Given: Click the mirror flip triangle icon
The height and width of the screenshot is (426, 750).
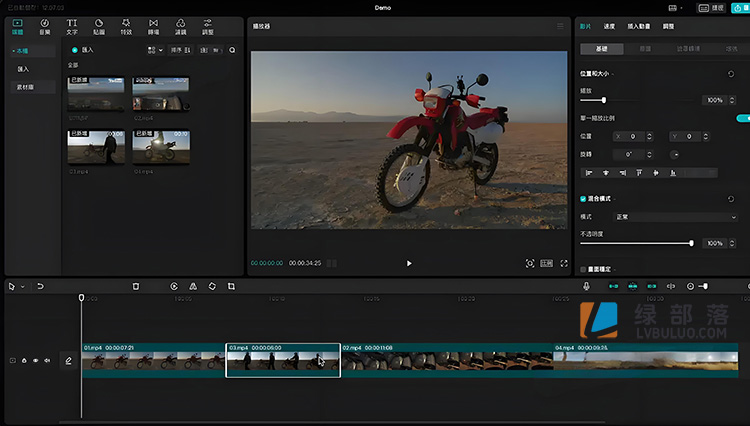Looking at the screenshot, I should (193, 286).
